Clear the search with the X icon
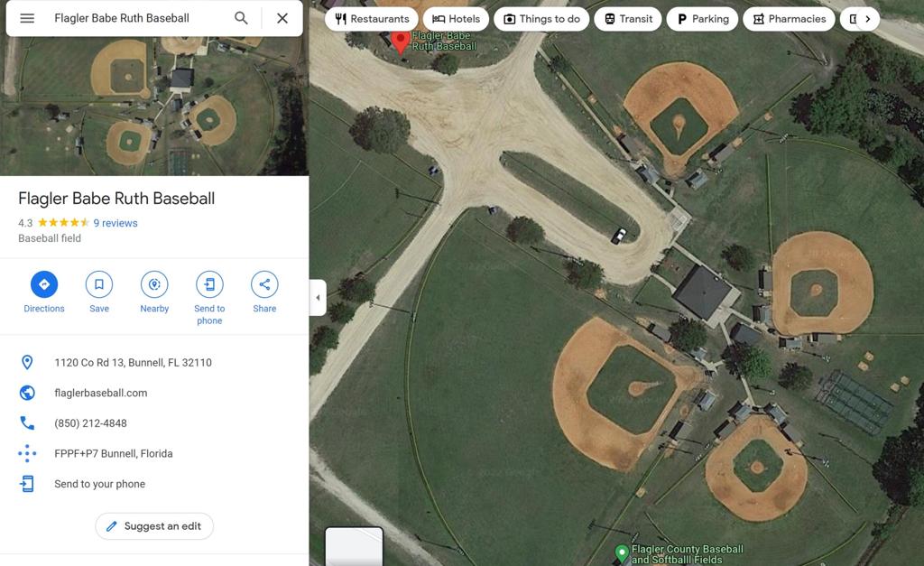Image resolution: width=924 pixels, height=566 pixels. point(282,18)
